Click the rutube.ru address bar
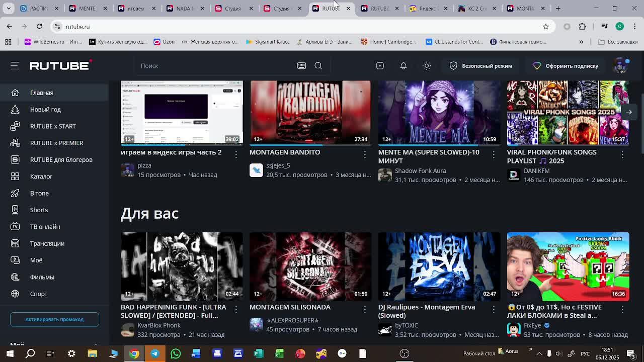This screenshot has height=362, width=644. (x=297, y=26)
